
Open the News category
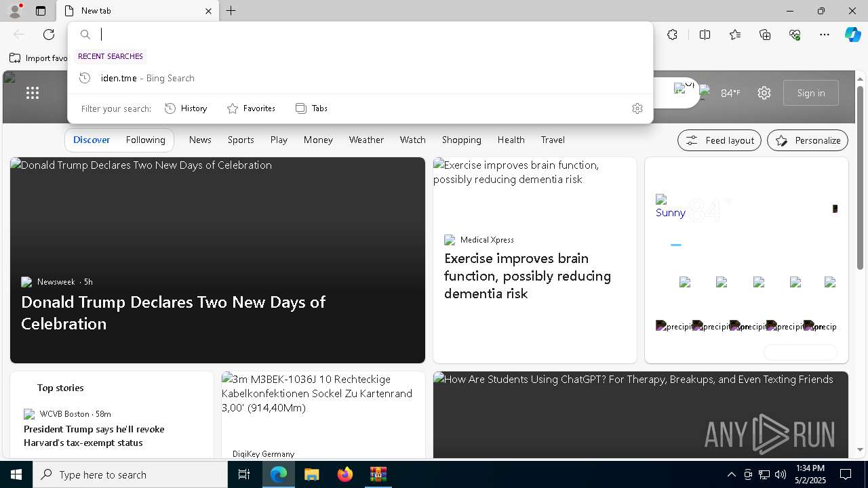tap(200, 140)
